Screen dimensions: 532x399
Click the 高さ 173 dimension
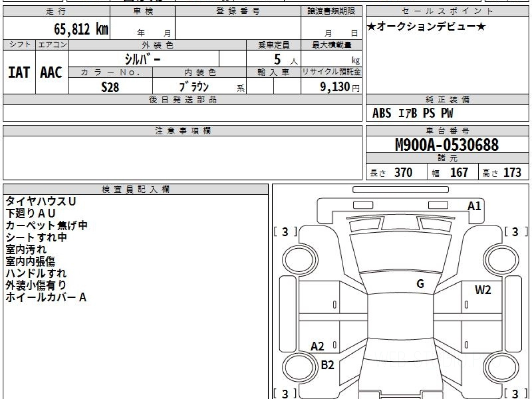point(502,172)
